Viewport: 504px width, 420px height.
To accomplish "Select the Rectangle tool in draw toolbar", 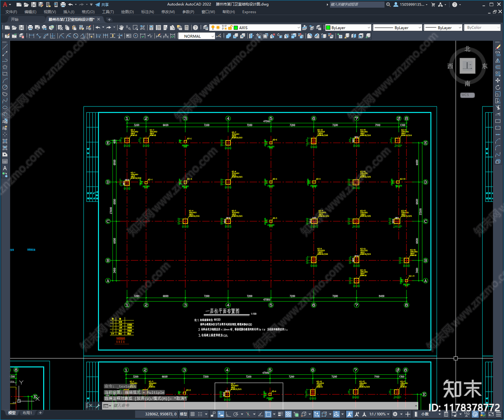I will click(x=5, y=74).
